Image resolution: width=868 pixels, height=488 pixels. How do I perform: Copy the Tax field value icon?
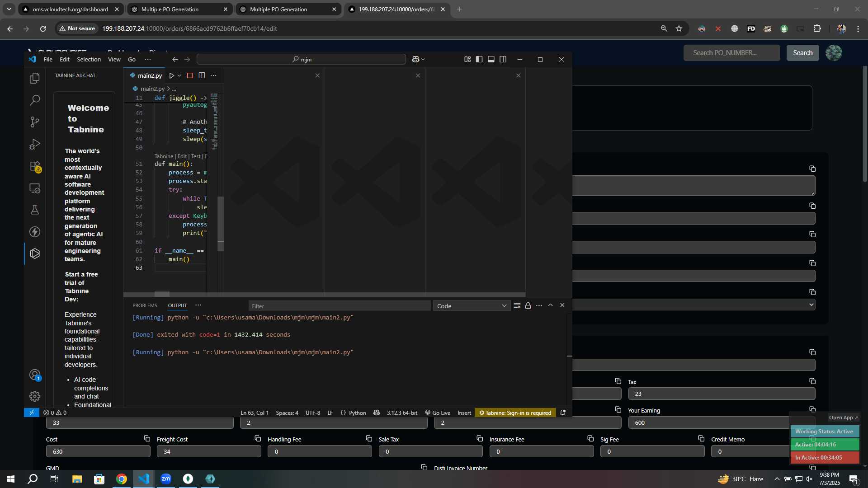point(812,381)
